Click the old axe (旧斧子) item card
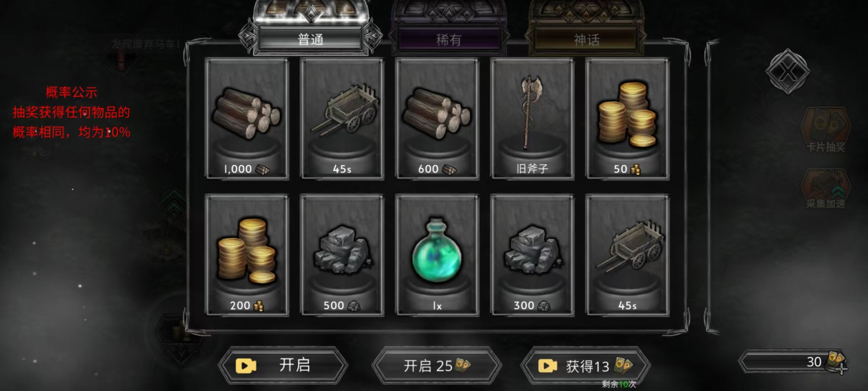 pyautogui.click(x=532, y=119)
